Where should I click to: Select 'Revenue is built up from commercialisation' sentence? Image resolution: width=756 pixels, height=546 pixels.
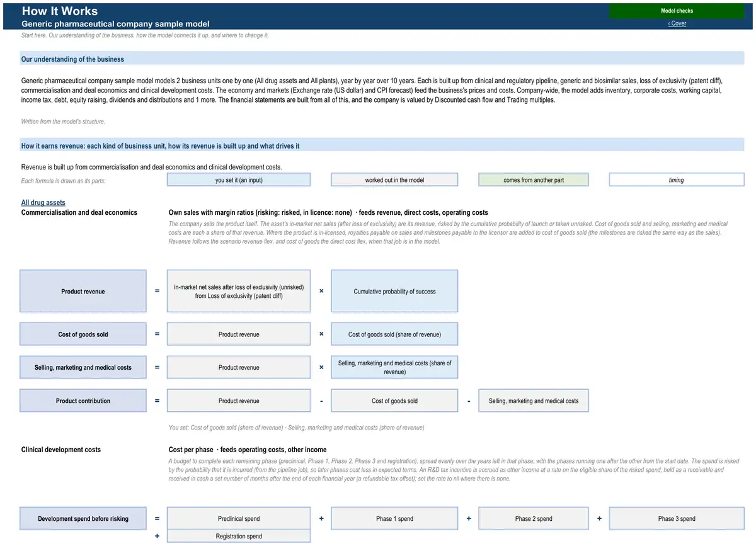pyautogui.click(x=151, y=168)
